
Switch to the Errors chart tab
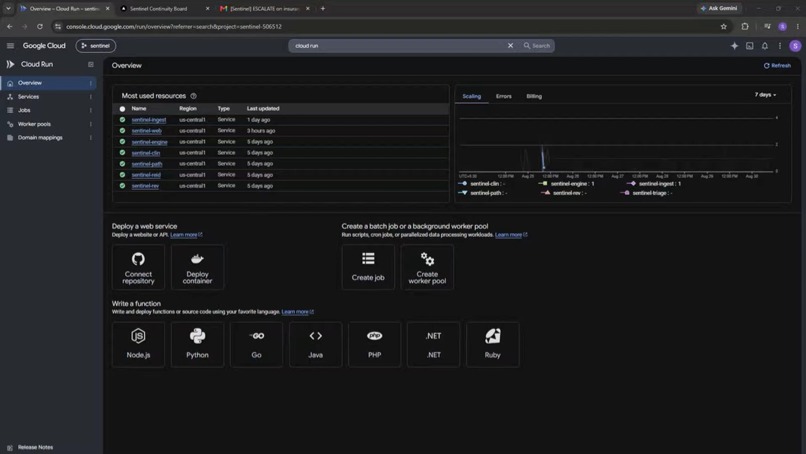504,97
